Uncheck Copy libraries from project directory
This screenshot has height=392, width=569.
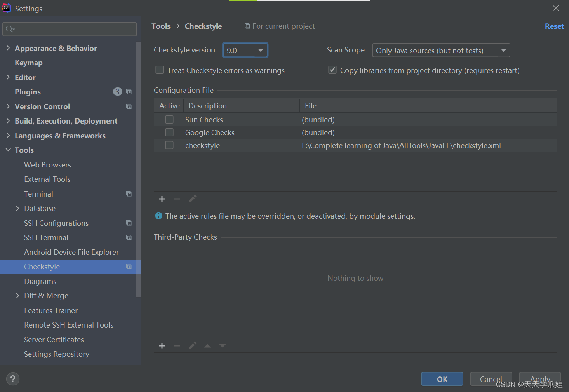click(x=332, y=70)
